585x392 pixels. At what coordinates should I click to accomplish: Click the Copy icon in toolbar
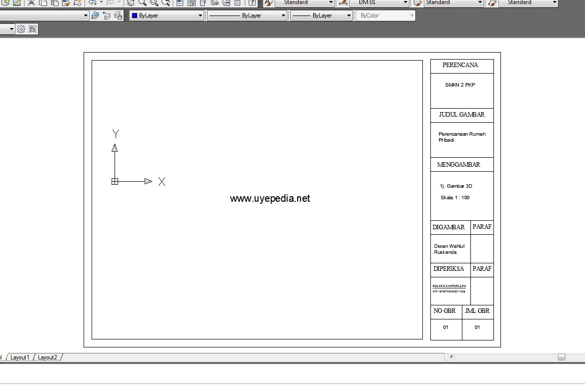point(43,3)
